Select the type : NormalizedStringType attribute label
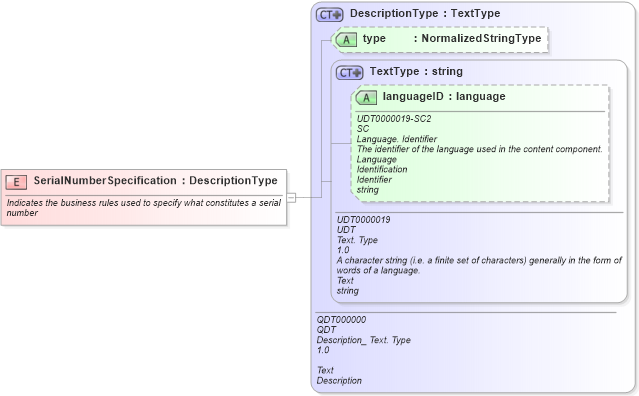639x396 pixels. pos(452,38)
